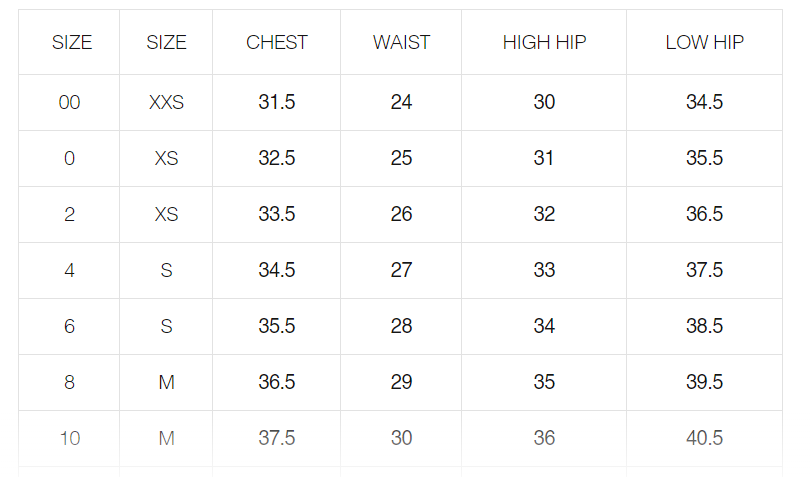This screenshot has width=811, height=477.
Task: Select numeric size 10 cell
Action: (69, 438)
